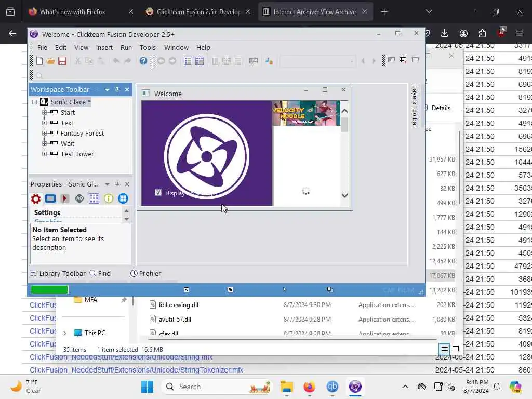Click Clickteam Fusion taskbar icon
This screenshot has height=399, width=532.
[355, 387]
